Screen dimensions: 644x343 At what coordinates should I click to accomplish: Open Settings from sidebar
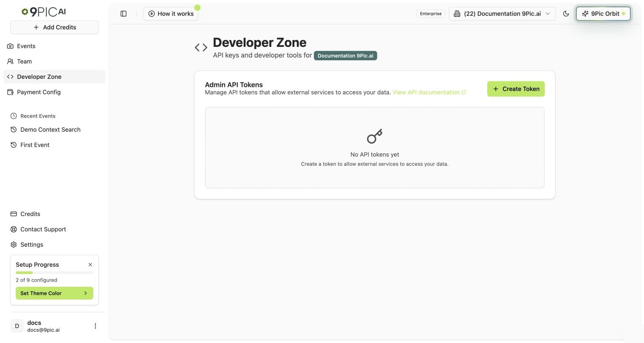click(55, 245)
